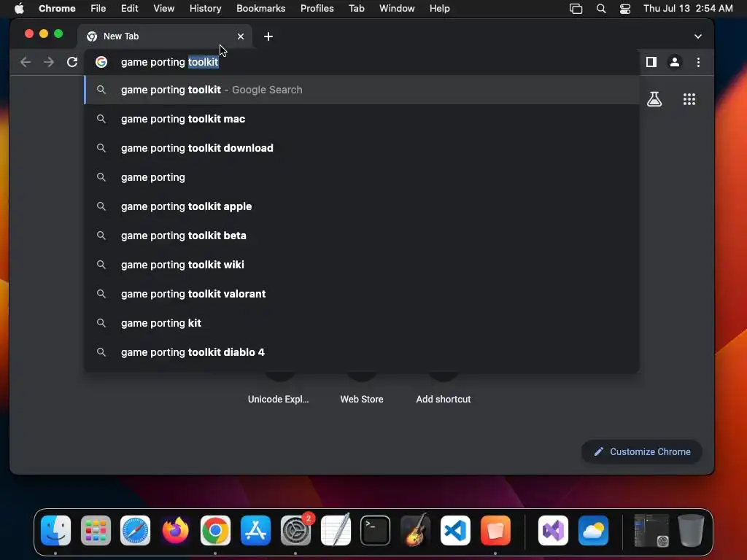
Task: Launch Terminal from the Dock
Action: click(x=376, y=531)
